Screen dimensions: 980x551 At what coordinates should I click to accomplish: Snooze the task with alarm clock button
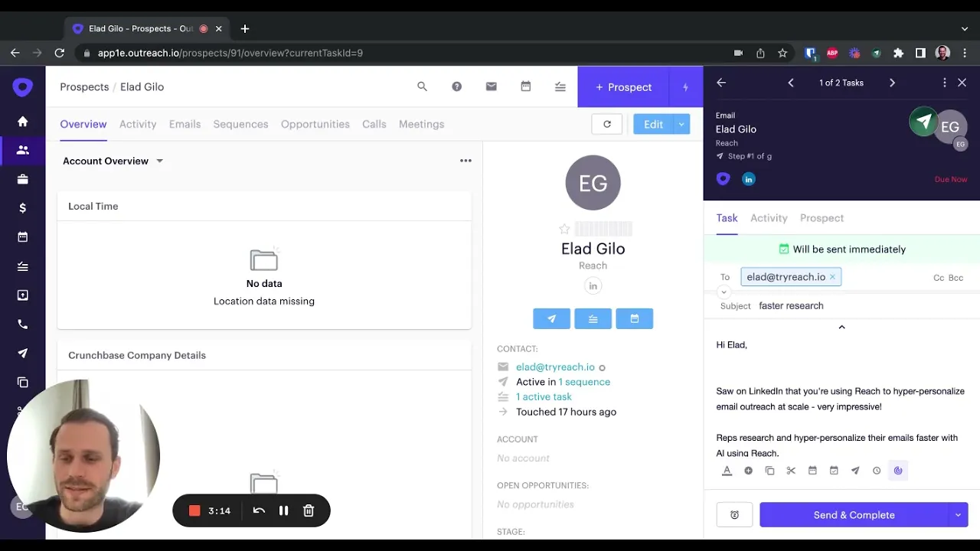[734, 515]
